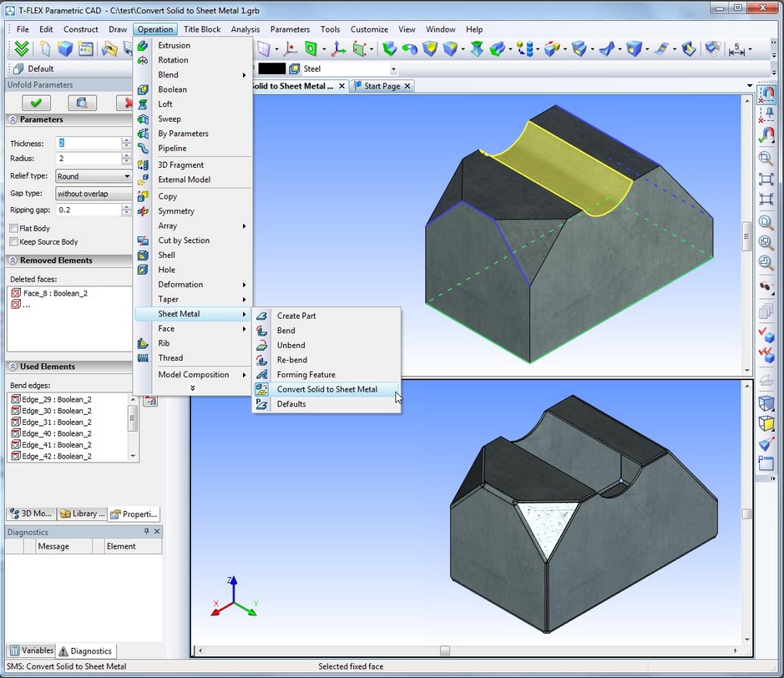
Task: Collapse the Parameters section
Action: coord(13,119)
